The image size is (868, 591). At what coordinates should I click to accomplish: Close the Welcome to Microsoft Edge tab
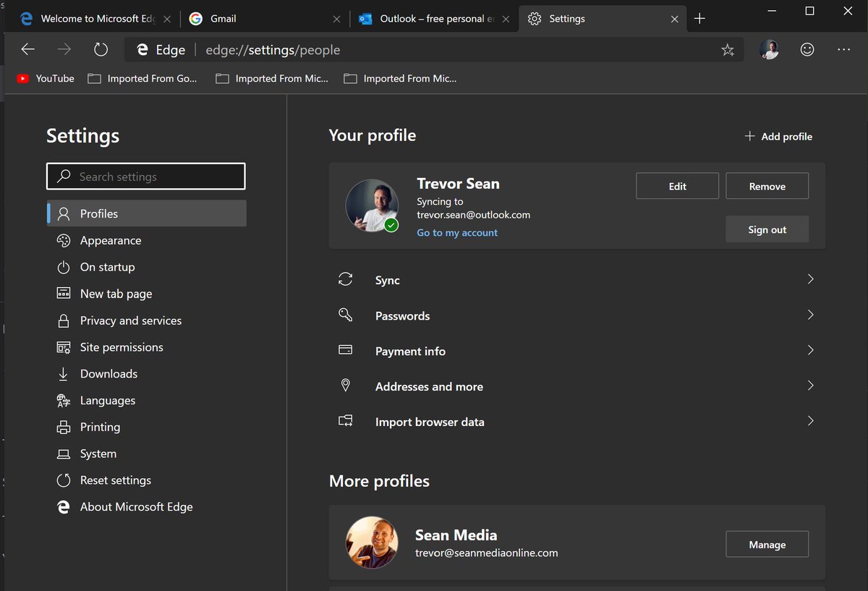tap(167, 19)
